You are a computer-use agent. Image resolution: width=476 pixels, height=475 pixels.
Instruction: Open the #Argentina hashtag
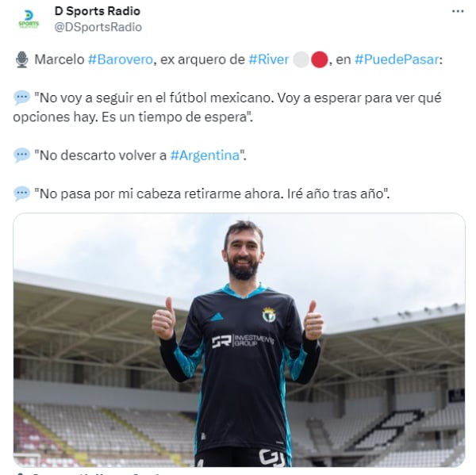205,155
